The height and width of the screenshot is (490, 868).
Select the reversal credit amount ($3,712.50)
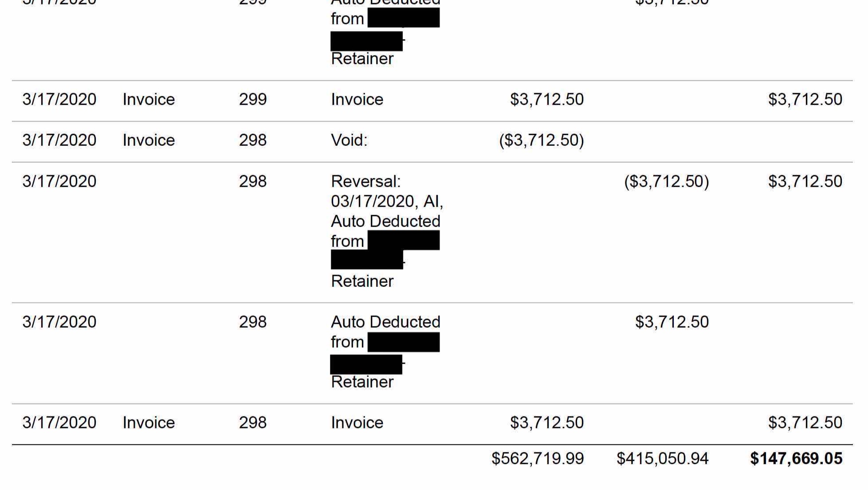[667, 181]
